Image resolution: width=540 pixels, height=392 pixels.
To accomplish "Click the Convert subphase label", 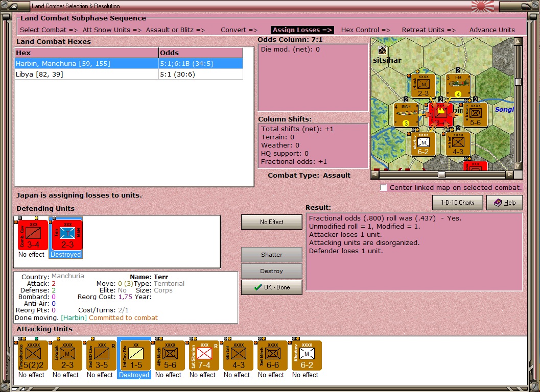I will 239,30.
